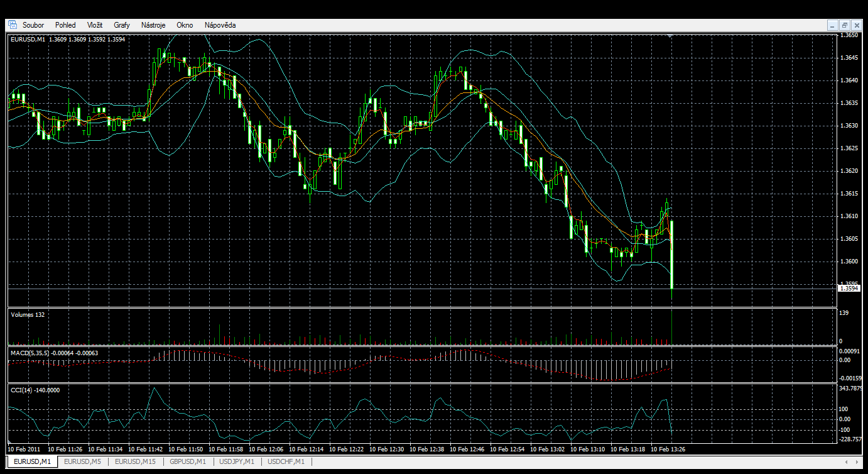The height and width of the screenshot is (474, 868).
Task: Open the Soubor menu
Action: coord(33,25)
